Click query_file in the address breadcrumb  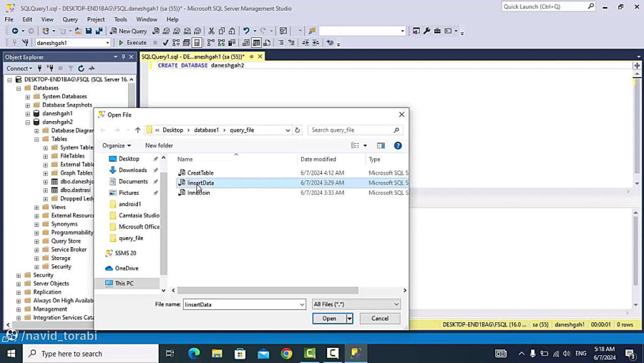click(242, 130)
